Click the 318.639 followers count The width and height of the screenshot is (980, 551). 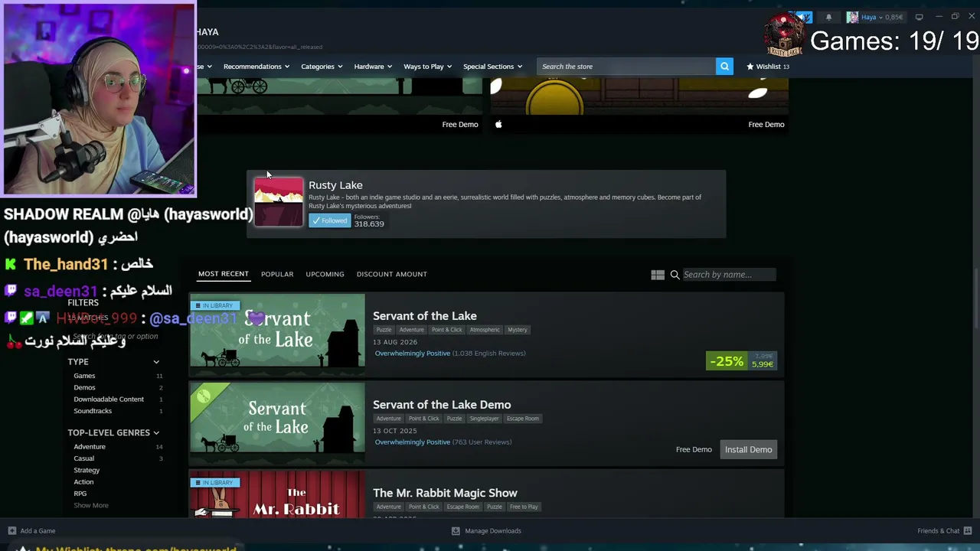click(369, 223)
